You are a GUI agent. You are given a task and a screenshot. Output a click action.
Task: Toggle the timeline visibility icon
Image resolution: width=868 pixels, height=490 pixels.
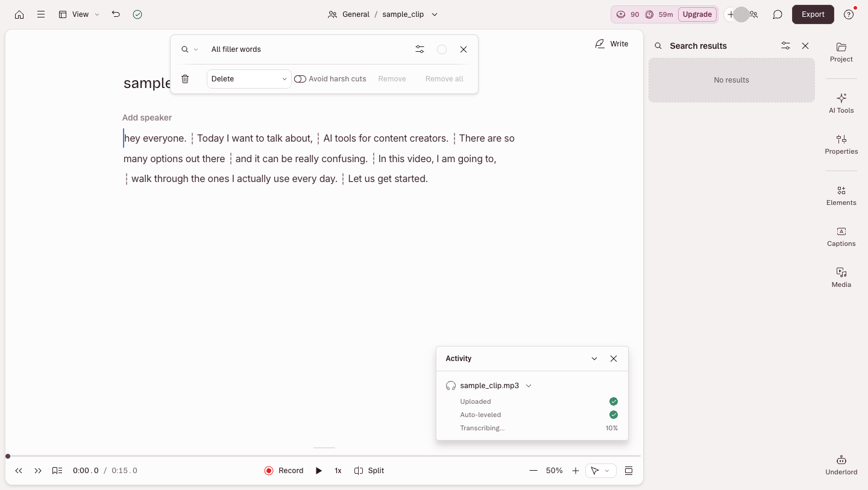point(629,471)
